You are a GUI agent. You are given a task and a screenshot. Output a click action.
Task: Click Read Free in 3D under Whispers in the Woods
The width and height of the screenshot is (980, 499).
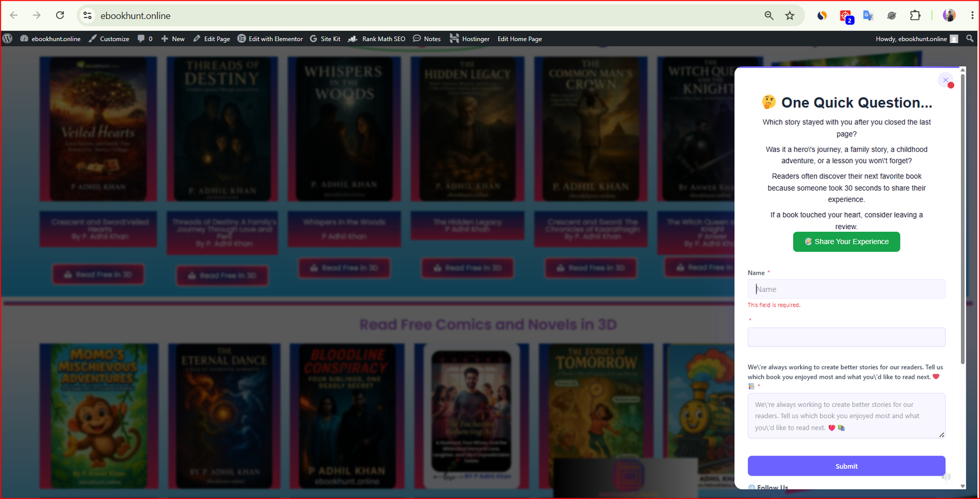(344, 268)
